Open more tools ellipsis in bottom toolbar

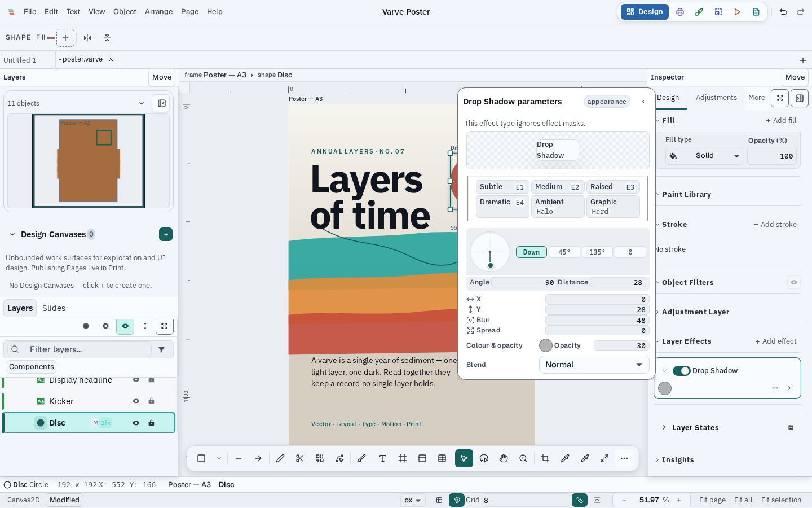coord(624,458)
